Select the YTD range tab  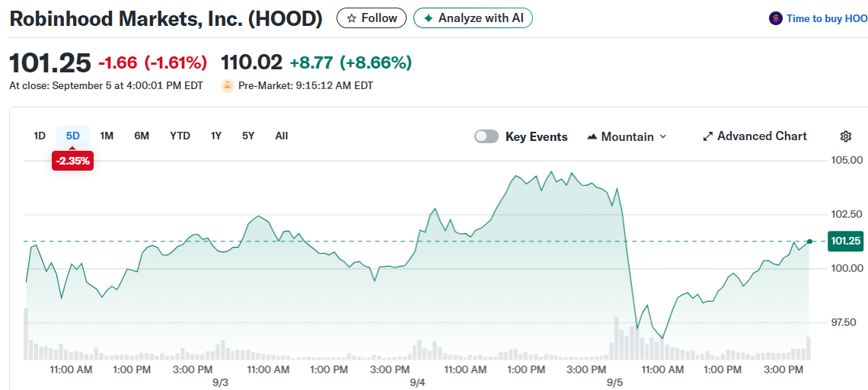click(x=180, y=136)
